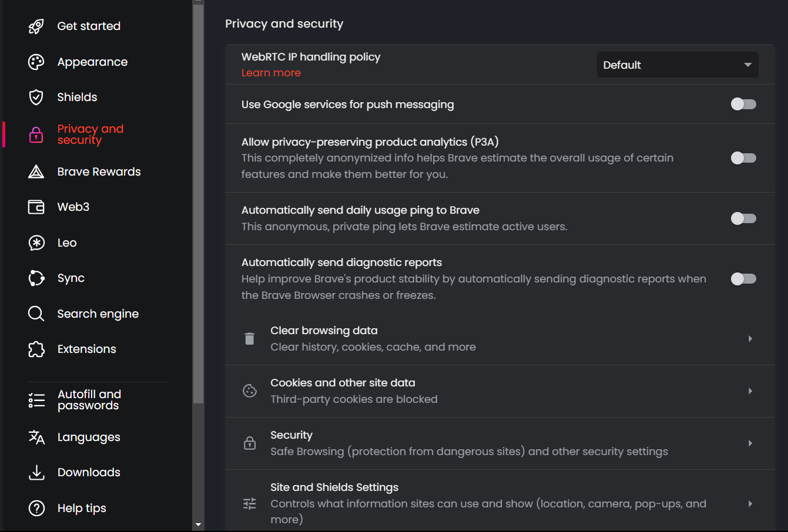Enable privacy-preserving product analytics (P3A) switch

(743, 158)
